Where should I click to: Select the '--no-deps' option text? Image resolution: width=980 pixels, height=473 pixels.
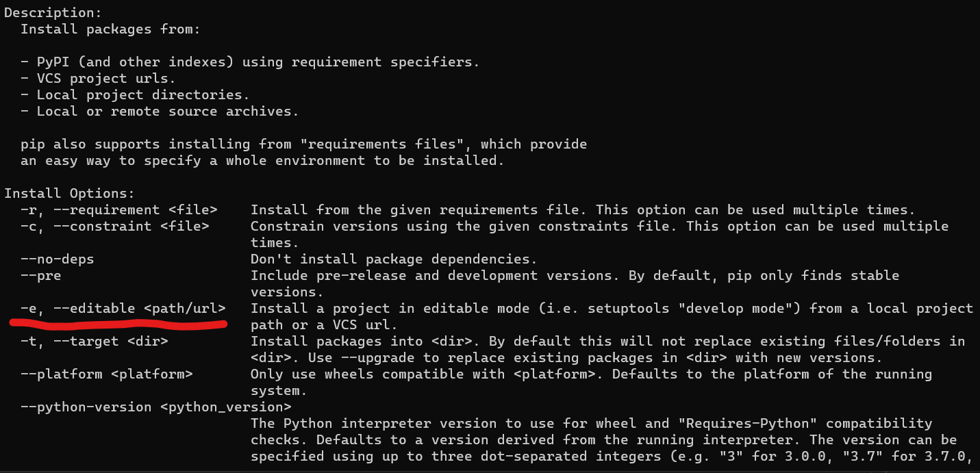tap(57, 259)
